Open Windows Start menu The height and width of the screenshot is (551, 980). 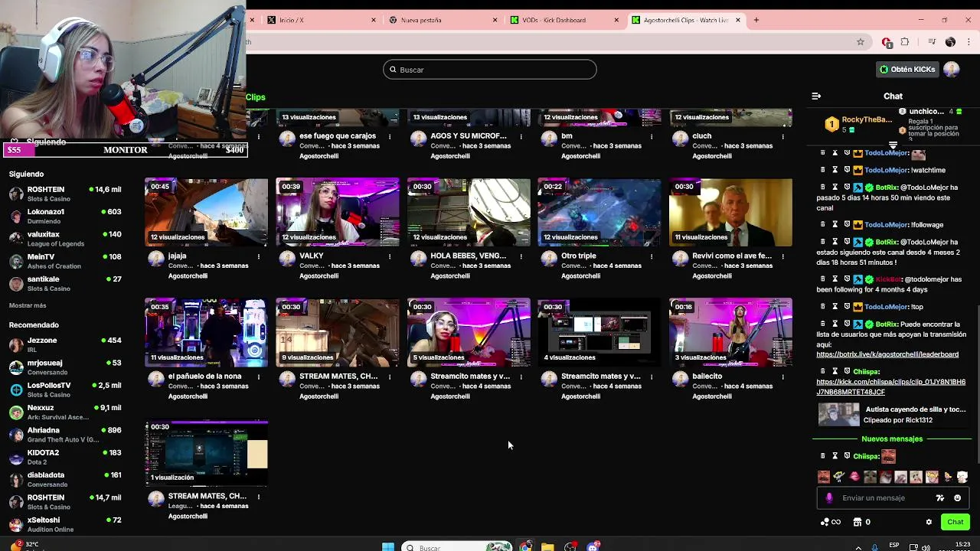(388, 547)
